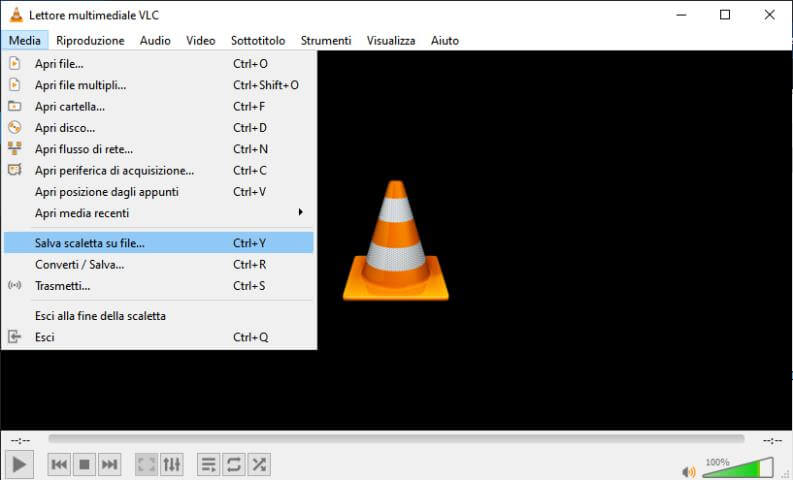Toggle loop repeat mode
The width and height of the screenshot is (793, 480).
pyautogui.click(x=234, y=464)
